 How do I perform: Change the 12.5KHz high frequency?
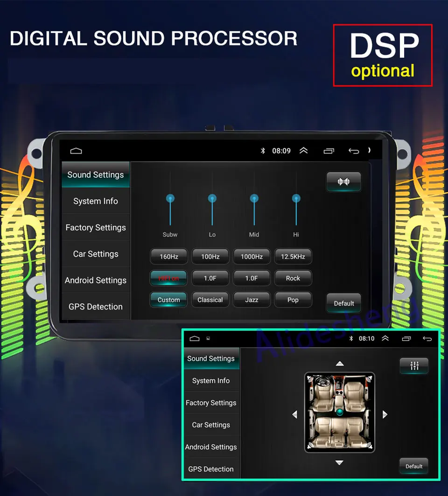(293, 256)
